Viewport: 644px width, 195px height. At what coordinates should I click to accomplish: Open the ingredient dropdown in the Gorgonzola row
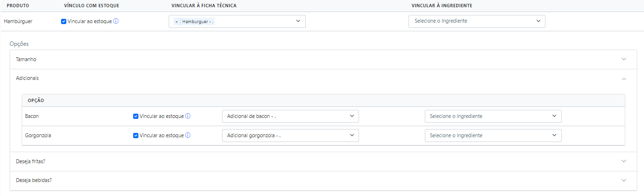(x=493, y=135)
